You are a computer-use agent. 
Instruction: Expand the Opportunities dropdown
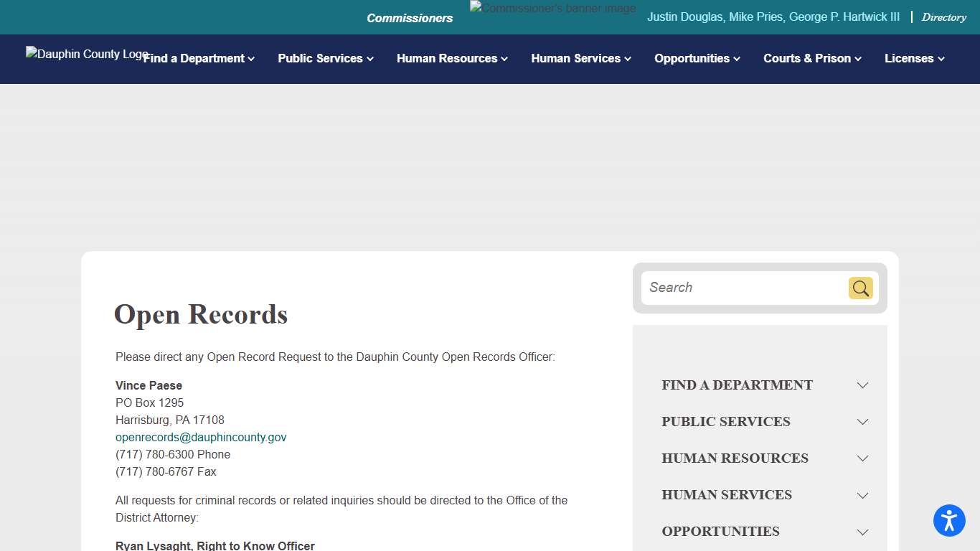click(x=697, y=59)
